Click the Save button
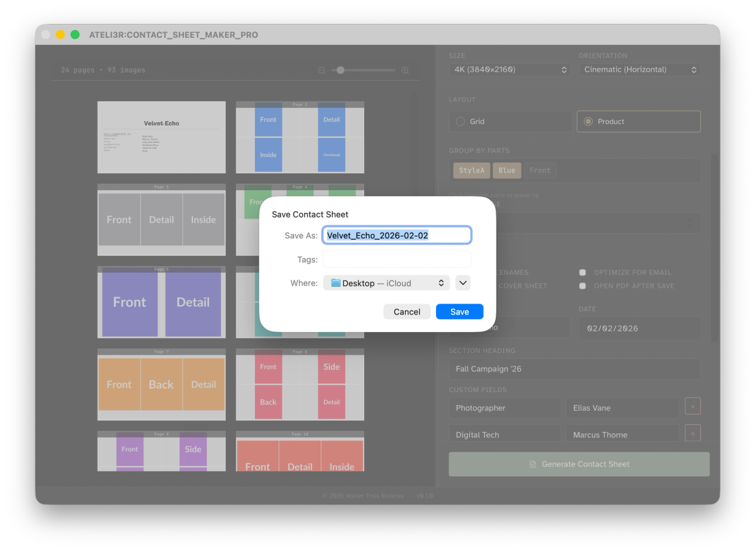The width and height of the screenshot is (756, 552). pyautogui.click(x=459, y=311)
